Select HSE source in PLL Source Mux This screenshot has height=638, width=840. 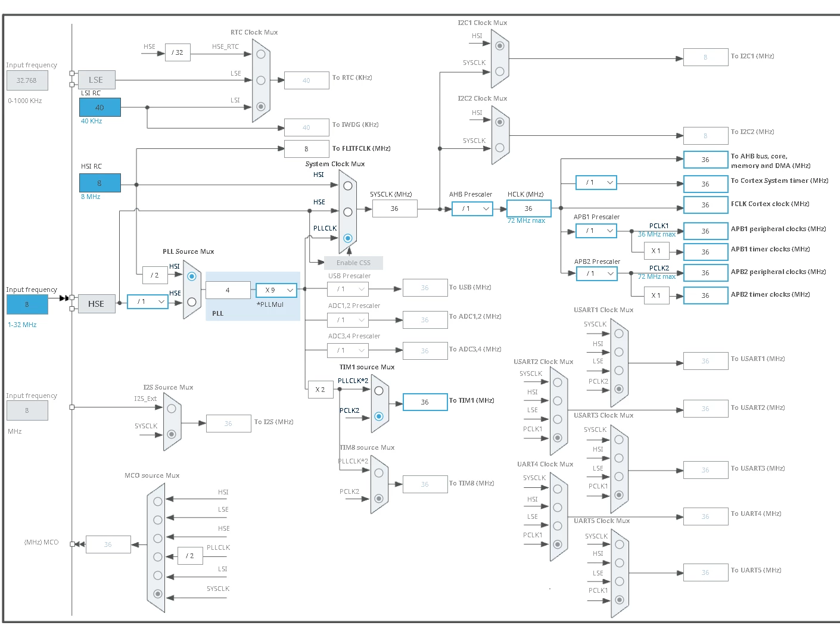pos(192,302)
